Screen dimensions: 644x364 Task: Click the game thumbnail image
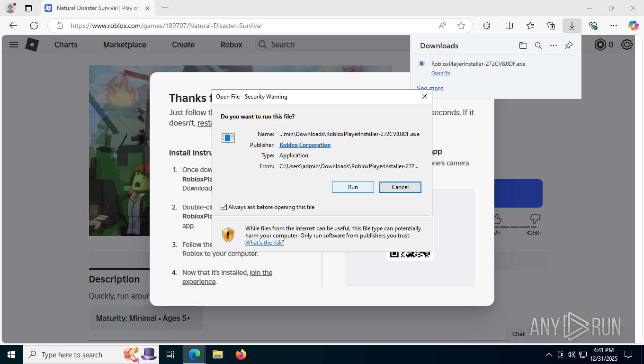tap(119, 151)
